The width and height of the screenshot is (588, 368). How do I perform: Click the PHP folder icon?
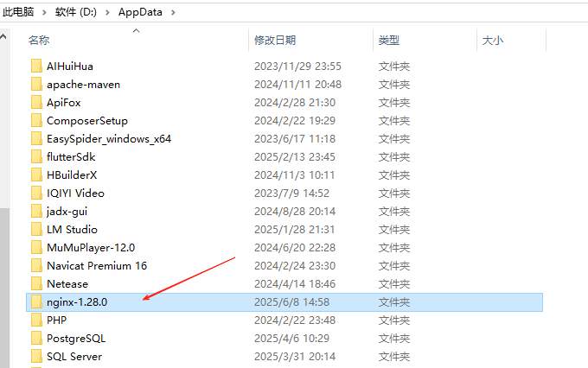click(36, 320)
